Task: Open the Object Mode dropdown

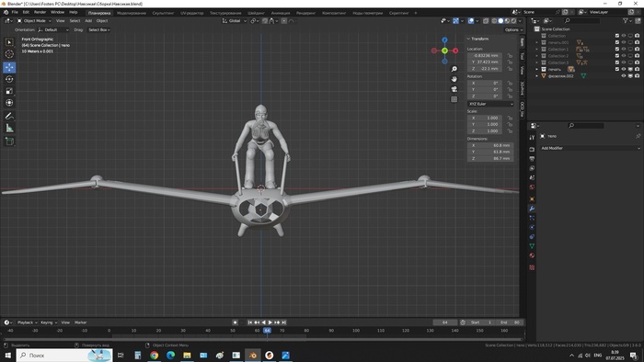Action: coord(34,21)
